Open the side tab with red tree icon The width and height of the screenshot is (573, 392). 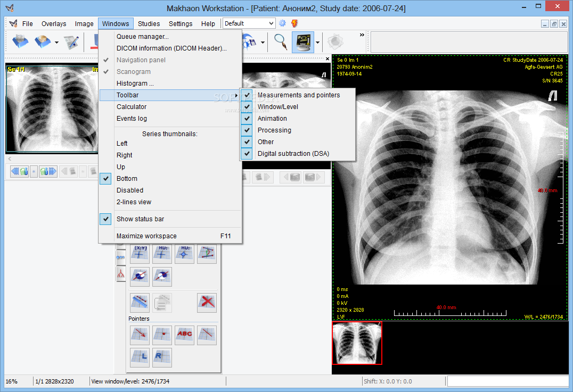[120, 274]
